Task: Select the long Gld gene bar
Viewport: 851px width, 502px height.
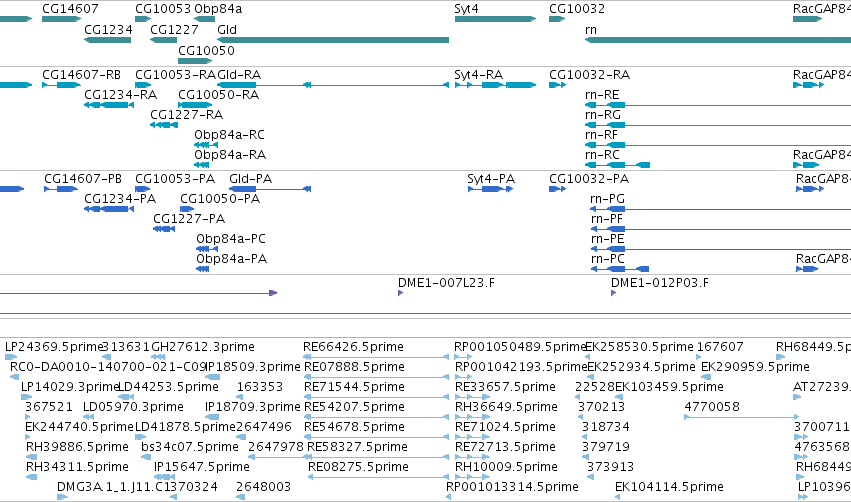Action: (333, 40)
